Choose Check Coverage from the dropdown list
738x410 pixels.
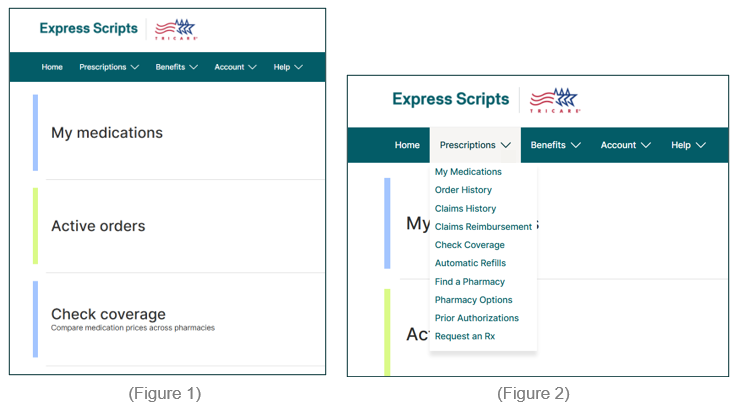[x=469, y=245]
